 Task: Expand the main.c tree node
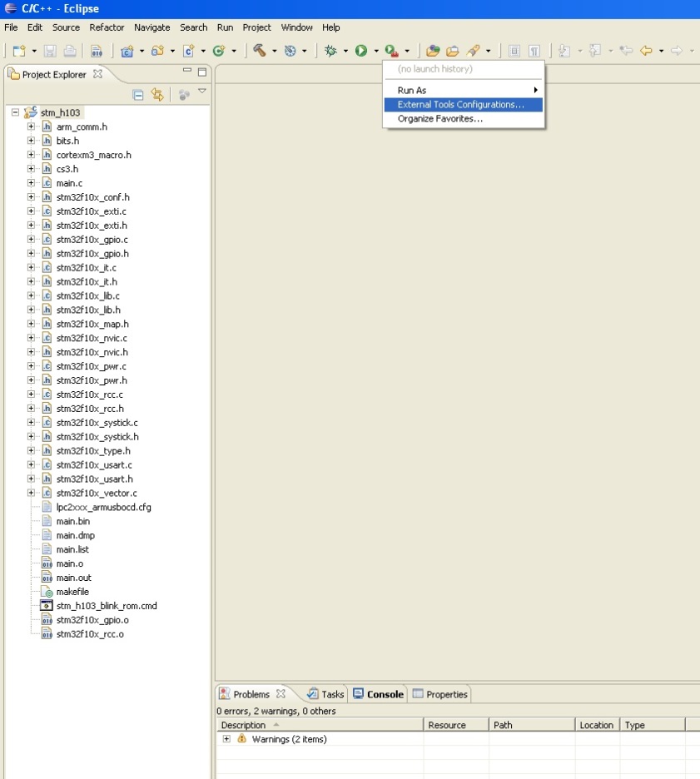31,183
